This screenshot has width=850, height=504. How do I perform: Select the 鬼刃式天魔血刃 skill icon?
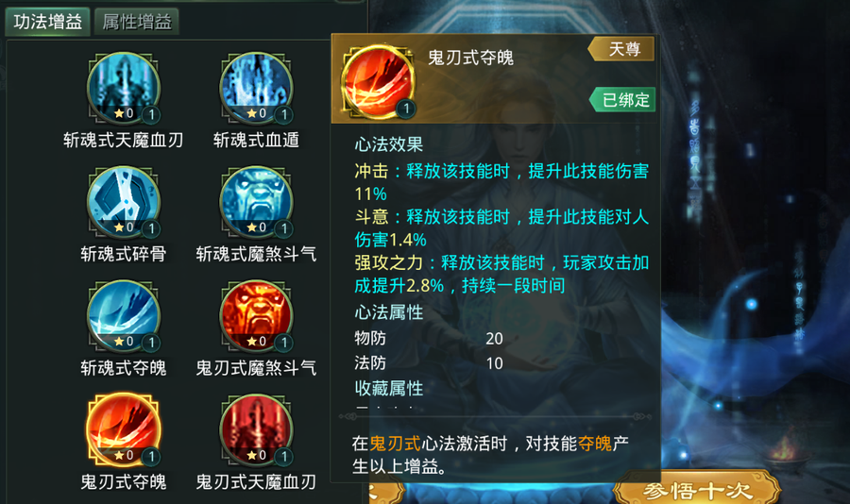pyautogui.click(x=256, y=429)
